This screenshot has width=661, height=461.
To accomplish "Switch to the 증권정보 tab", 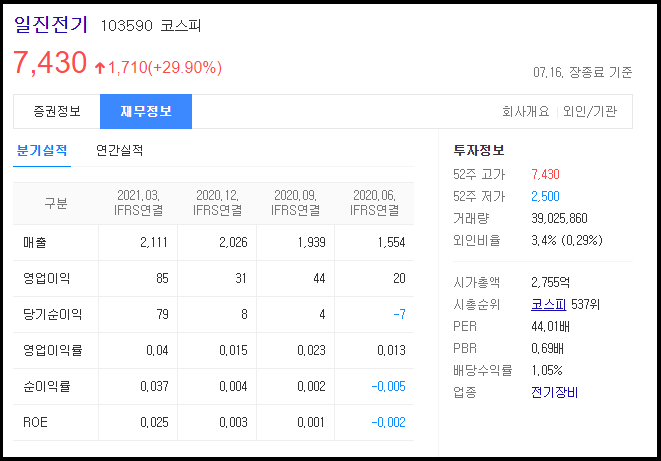I will 57,111.
